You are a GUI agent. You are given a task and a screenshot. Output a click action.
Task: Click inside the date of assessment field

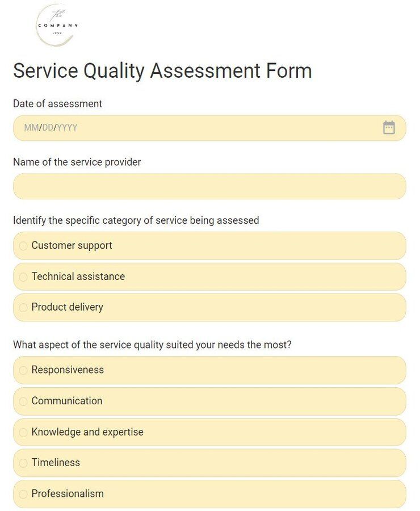coord(170,128)
